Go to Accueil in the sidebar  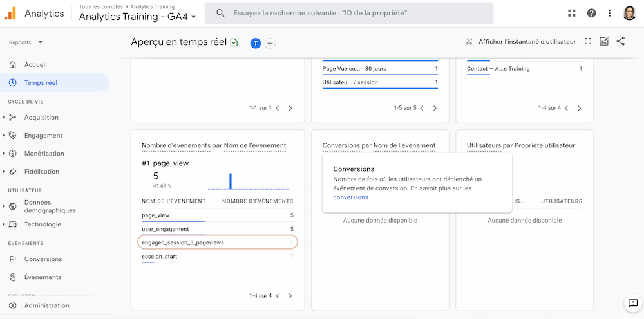[35, 65]
